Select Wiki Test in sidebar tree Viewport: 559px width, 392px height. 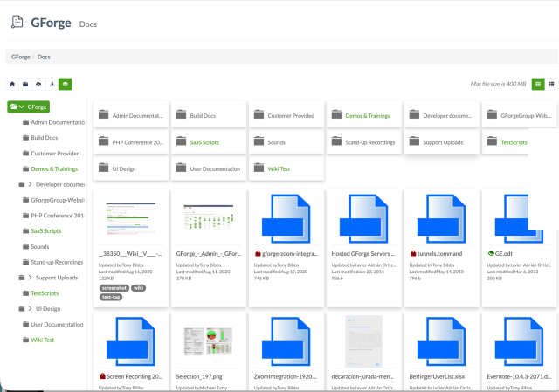38,340
